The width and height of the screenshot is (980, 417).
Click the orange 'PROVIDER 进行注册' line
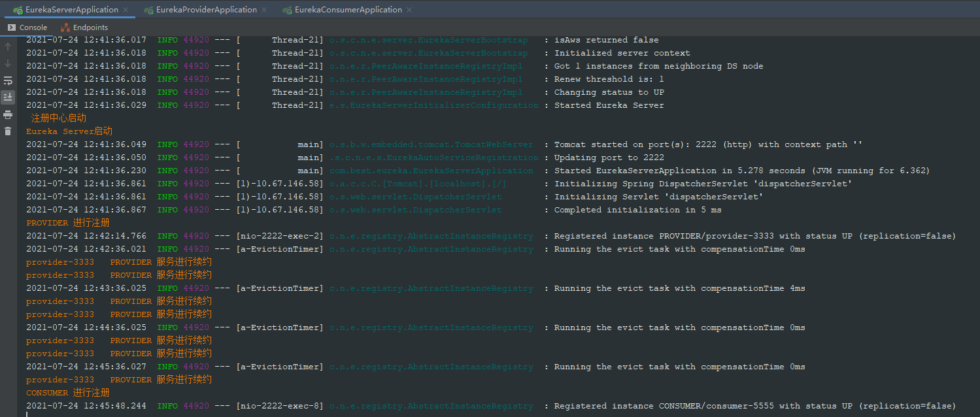tap(68, 223)
